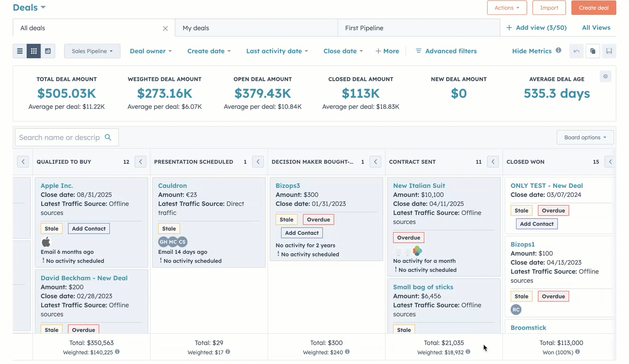The height and width of the screenshot is (364, 629).
Task: Click the Apple logo avatar
Action: [46, 242]
